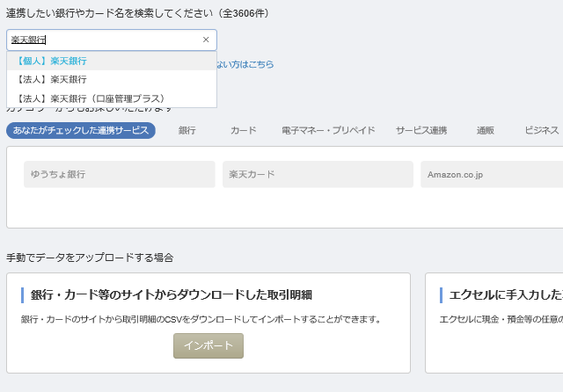
Task: Switch to the カード category tab
Action: point(244,130)
